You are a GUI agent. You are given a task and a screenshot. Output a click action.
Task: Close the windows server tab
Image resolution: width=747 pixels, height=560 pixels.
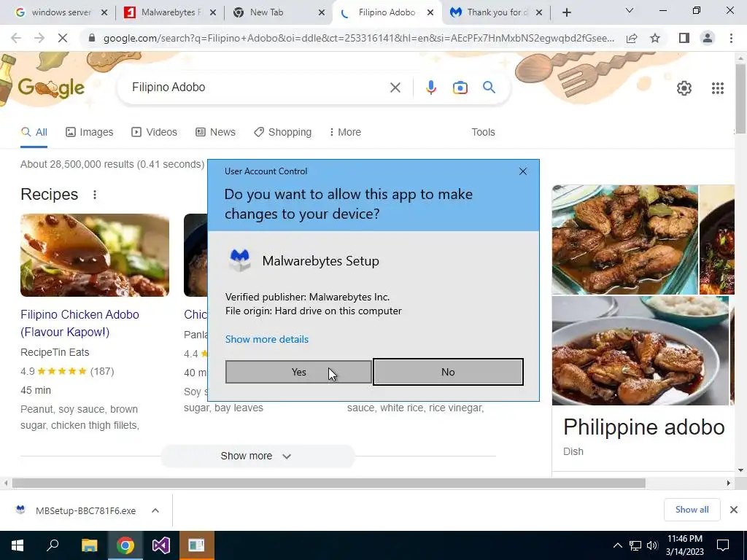(104, 13)
